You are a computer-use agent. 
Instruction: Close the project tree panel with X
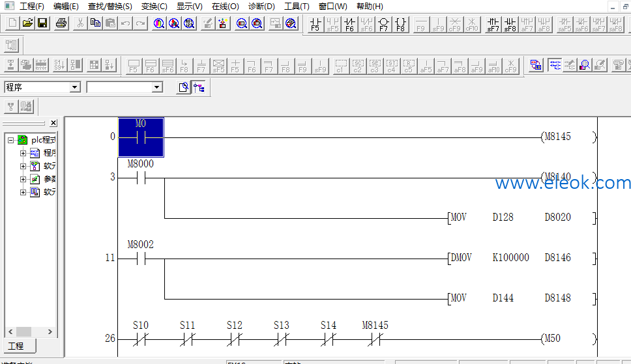pos(53,122)
